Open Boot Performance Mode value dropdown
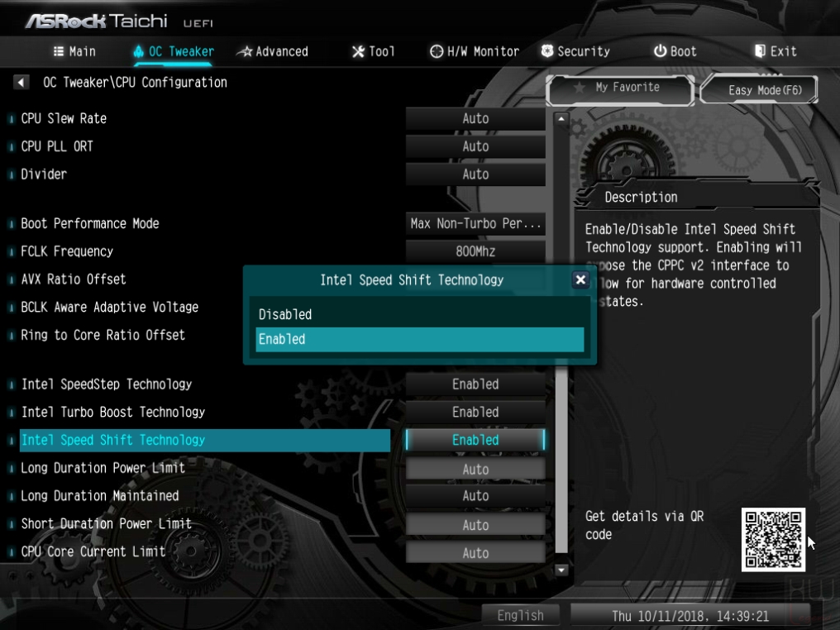The height and width of the screenshot is (630, 840). click(x=475, y=224)
